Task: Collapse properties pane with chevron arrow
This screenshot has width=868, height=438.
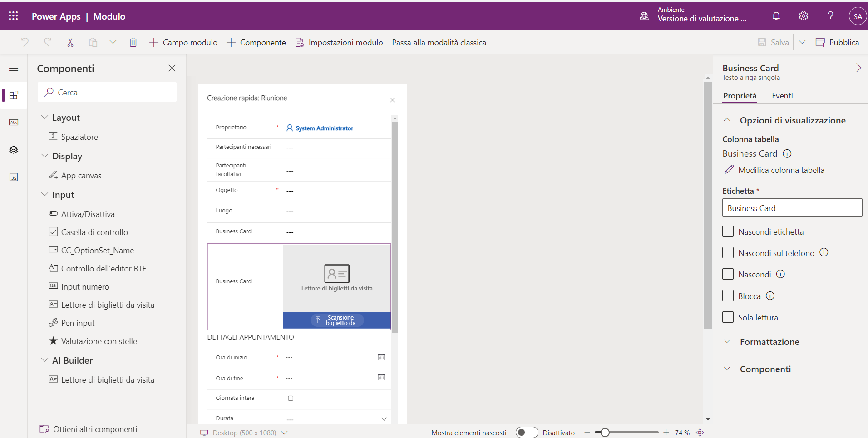Action: [x=858, y=68]
